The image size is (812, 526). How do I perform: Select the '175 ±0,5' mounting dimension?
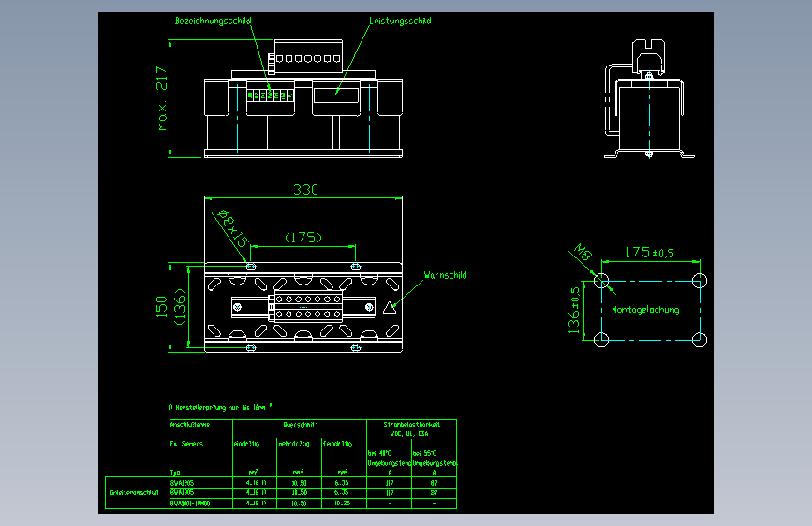[x=649, y=253]
